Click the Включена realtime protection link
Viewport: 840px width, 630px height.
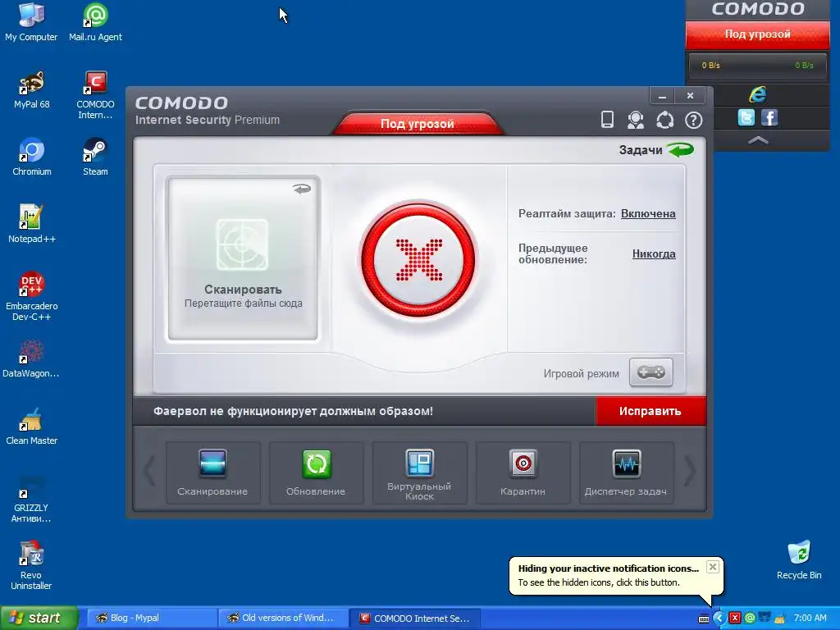click(648, 213)
